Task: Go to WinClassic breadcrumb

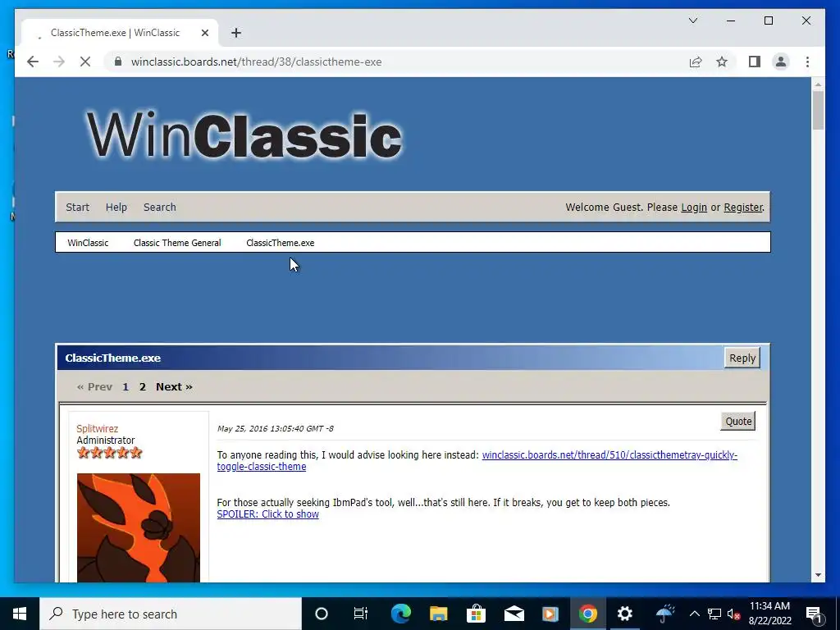Action: [x=88, y=243]
